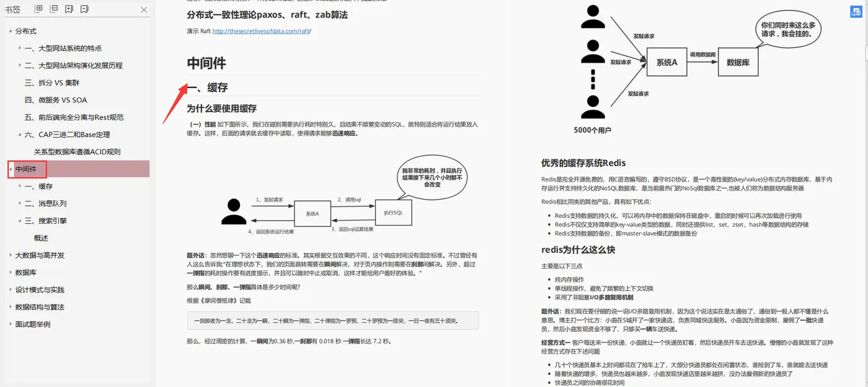Screen dimensions: 868x387
Task: Click the 为什么要使用缓存 heading
Action: (222, 109)
